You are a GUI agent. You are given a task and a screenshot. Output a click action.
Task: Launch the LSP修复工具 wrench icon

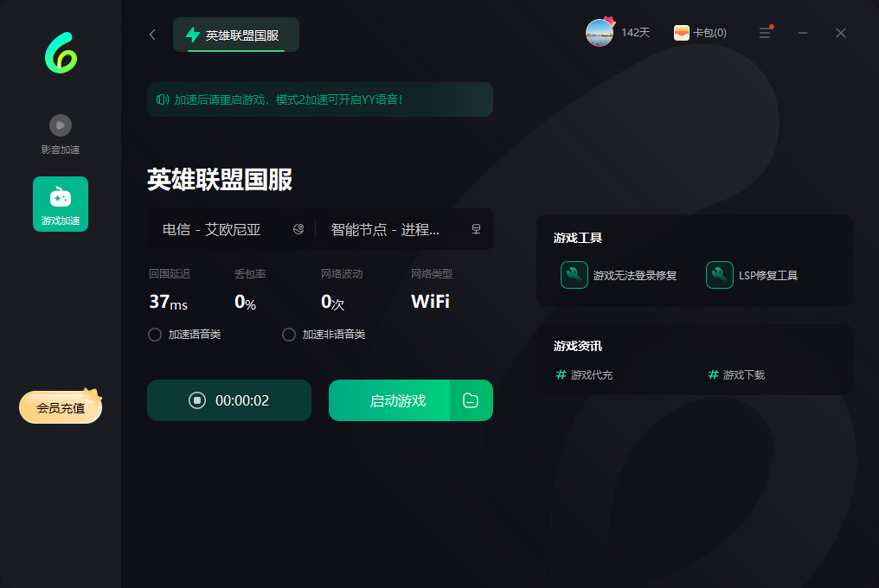[720, 275]
